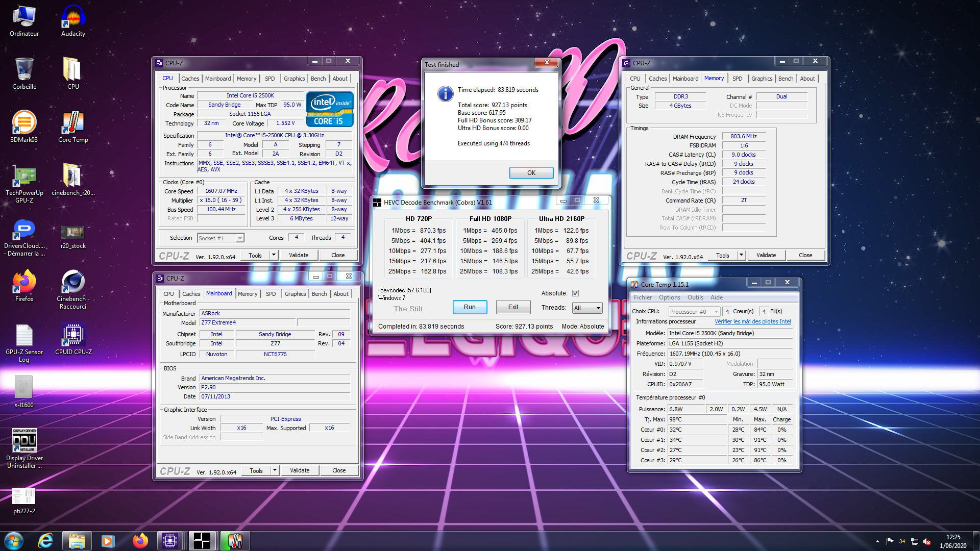
Task: Click Exit in HEVC Decode Benchmark
Action: tap(513, 307)
